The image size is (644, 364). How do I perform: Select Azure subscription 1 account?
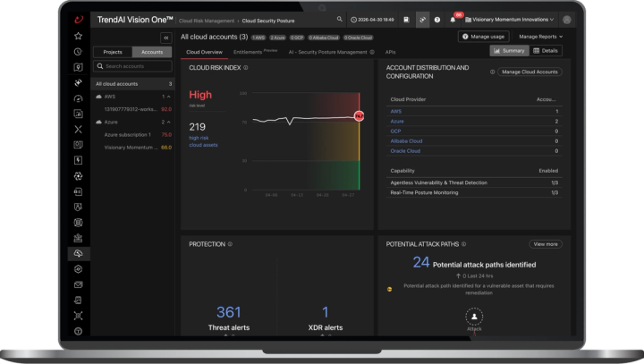pyautogui.click(x=132, y=135)
